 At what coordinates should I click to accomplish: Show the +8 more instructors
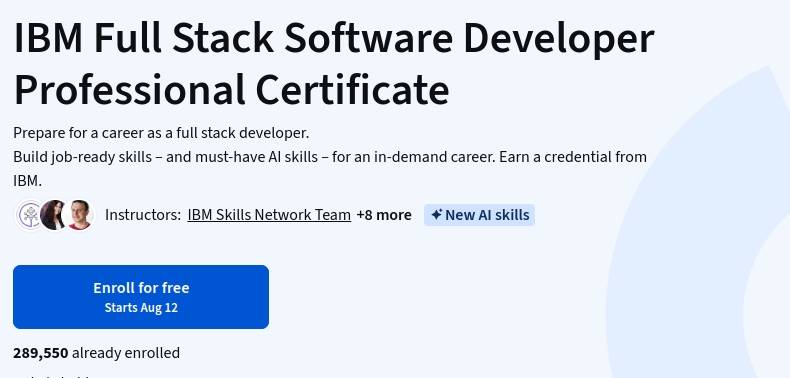pyautogui.click(x=384, y=215)
